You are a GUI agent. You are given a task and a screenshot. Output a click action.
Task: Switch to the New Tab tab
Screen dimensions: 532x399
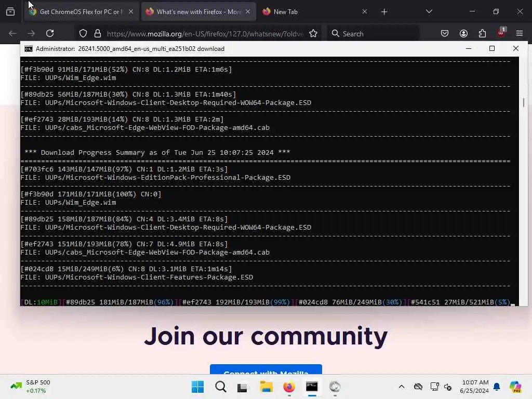[x=315, y=12]
